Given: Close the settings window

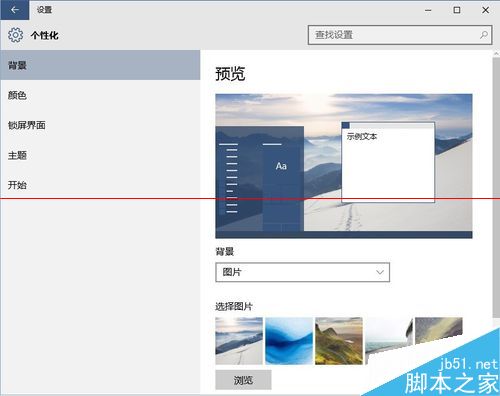Looking at the screenshot, I should tap(486, 10).
